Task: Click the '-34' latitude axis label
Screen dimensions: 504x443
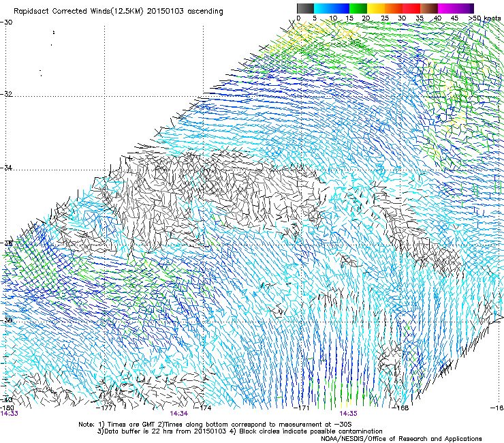Action: pyautogui.click(x=6, y=168)
